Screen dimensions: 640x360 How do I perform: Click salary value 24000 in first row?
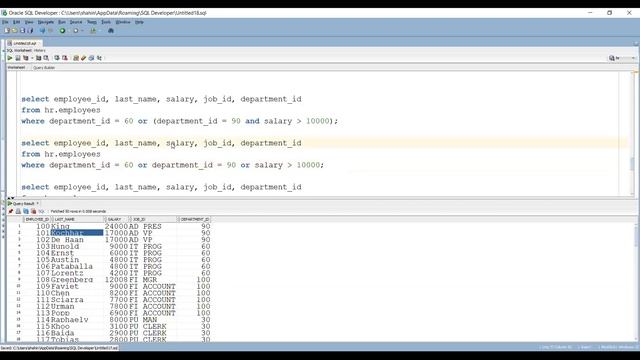click(x=116, y=226)
